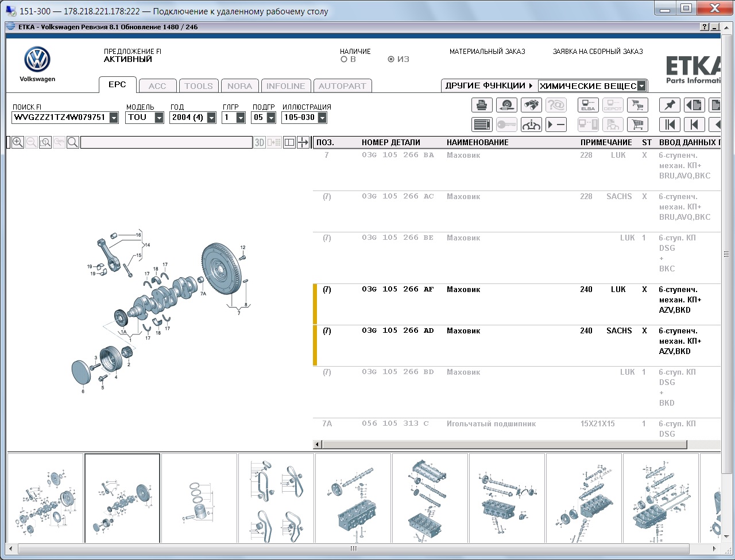735x560 pixels.
Task: Switch to the EPC tab
Action: point(117,85)
